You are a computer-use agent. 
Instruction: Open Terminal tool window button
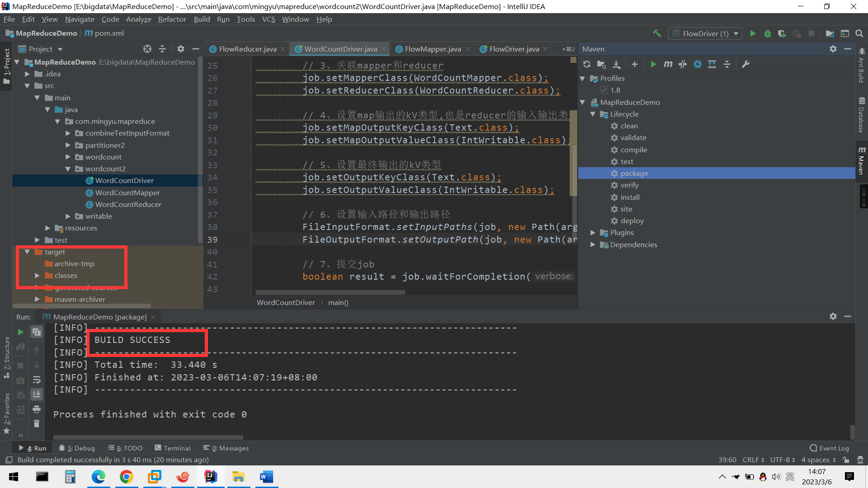point(173,448)
